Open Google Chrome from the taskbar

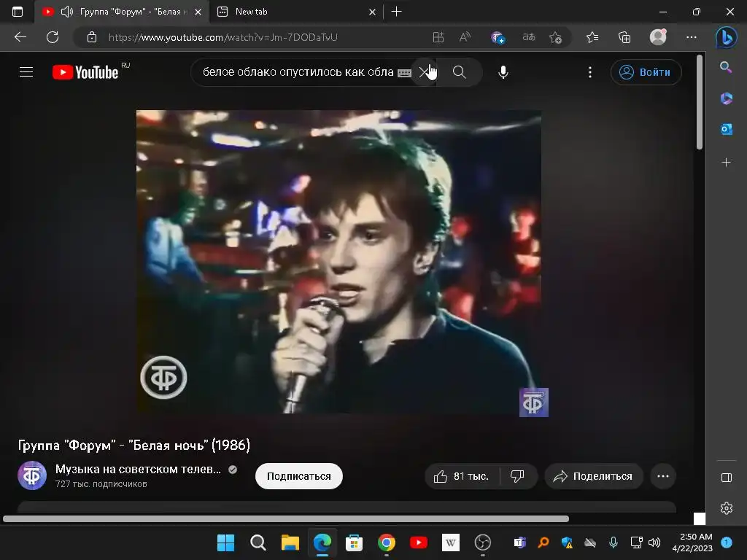click(387, 542)
